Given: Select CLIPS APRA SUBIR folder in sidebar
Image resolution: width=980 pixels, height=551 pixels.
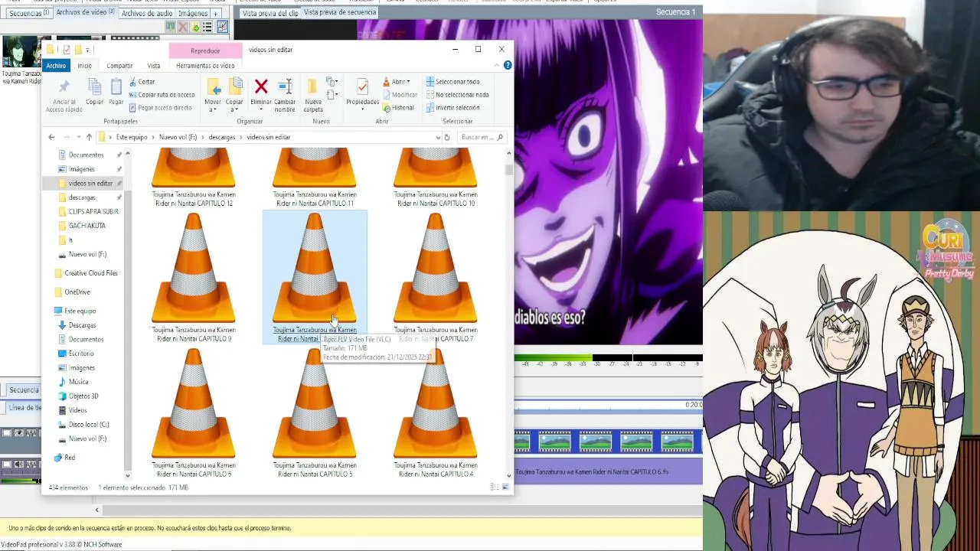Looking at the screenshot, I should pos(93,211).
